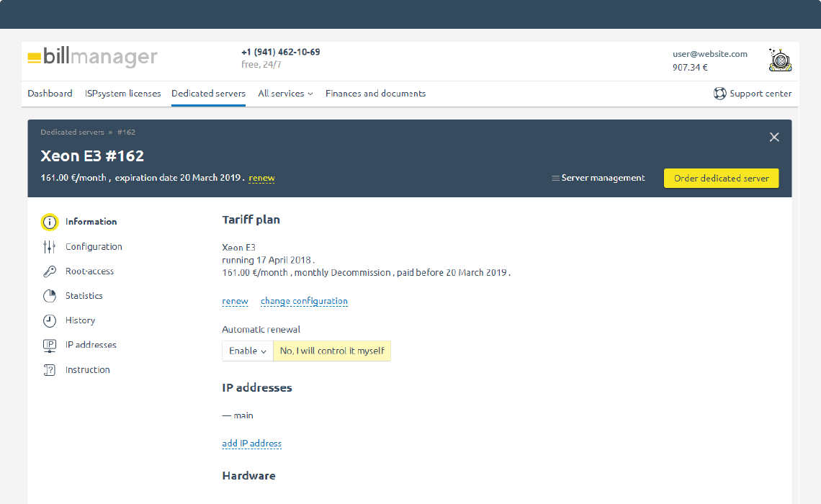Click the #162 breadcrumb item
Image resolution: width=821 pixels, height=504 pixels.
[126, 132]
